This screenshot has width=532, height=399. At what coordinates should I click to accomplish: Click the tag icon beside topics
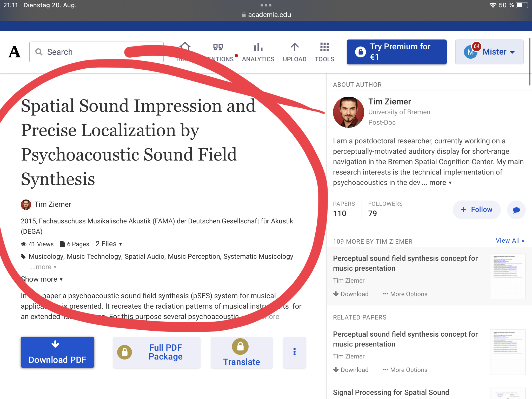click(x=23, y=257)
